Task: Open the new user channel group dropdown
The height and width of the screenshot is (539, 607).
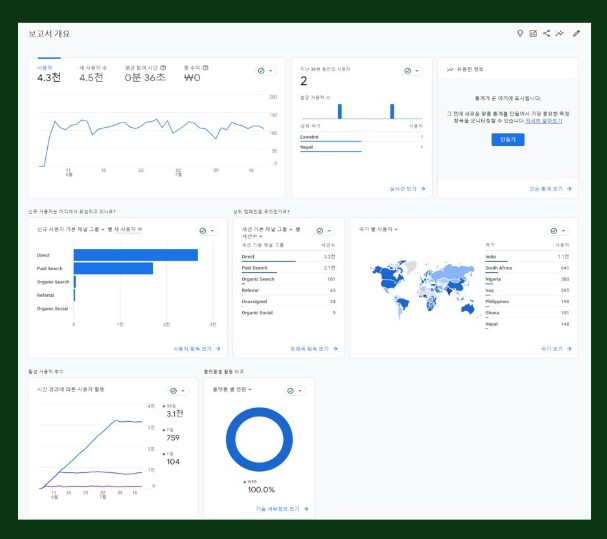Action: [x=71, y=230]
